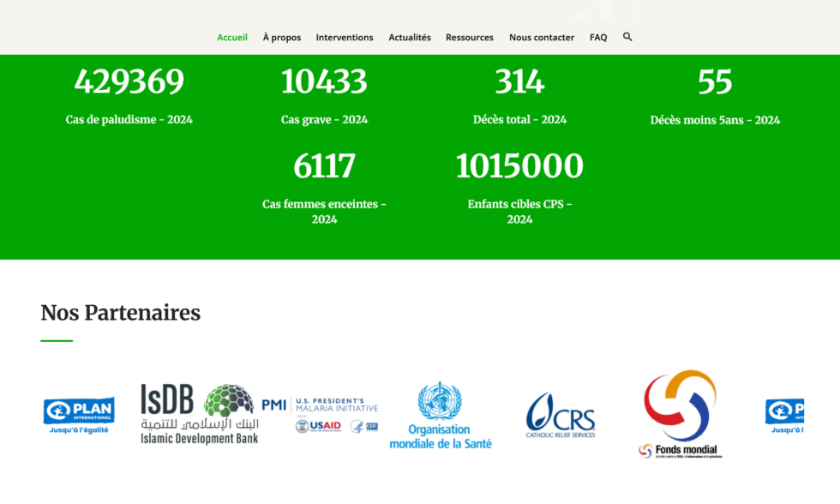Open the Interventions menu item

[x=345, y=38]
